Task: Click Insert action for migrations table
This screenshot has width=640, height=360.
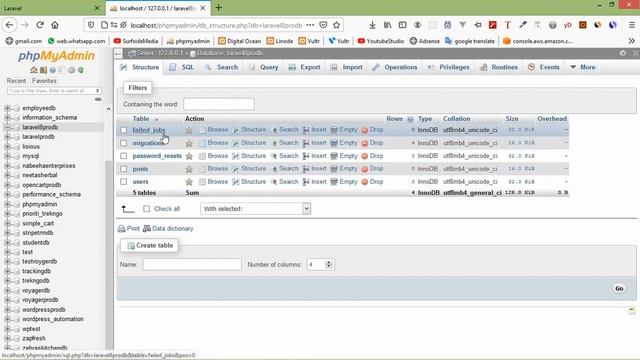Action: point(314,143)
